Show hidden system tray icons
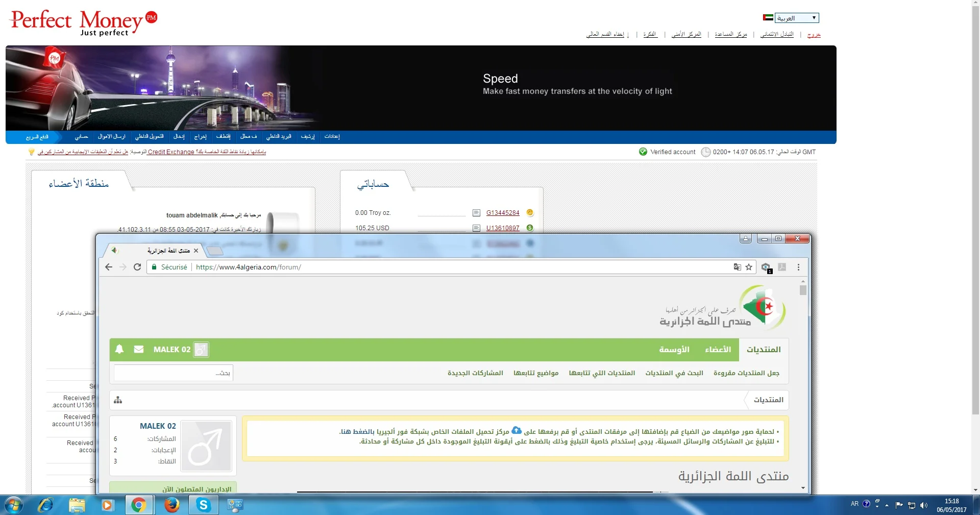Viewport: 980px width, 515px height. coord(887,505)
